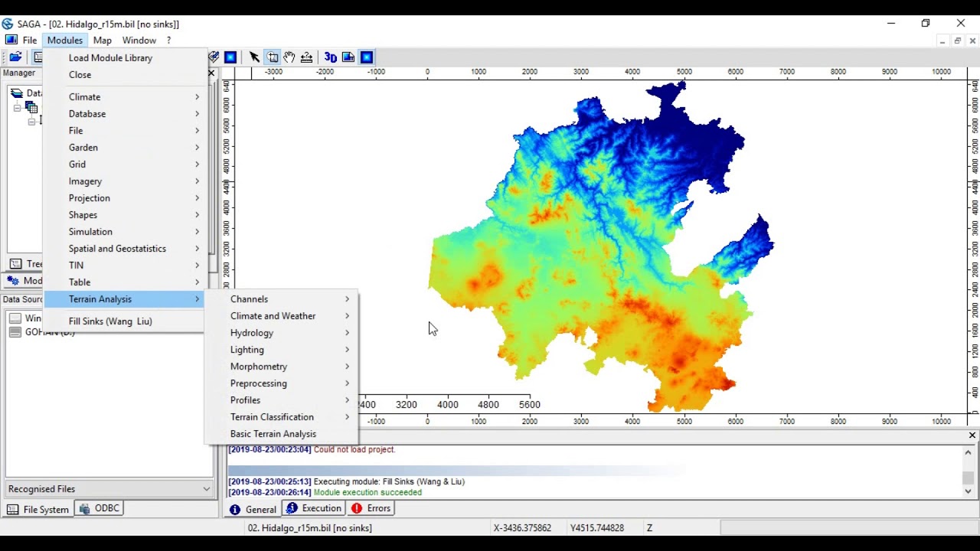Open the Profiles submenu

point(281,400)
